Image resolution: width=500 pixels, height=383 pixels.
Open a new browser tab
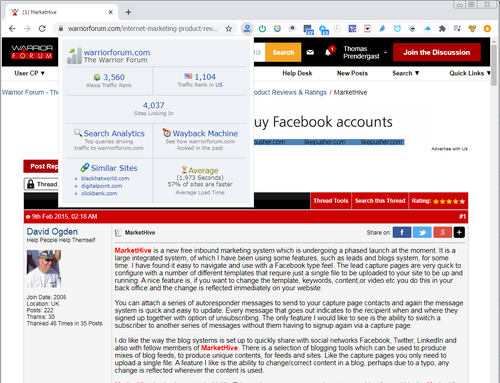128,12
